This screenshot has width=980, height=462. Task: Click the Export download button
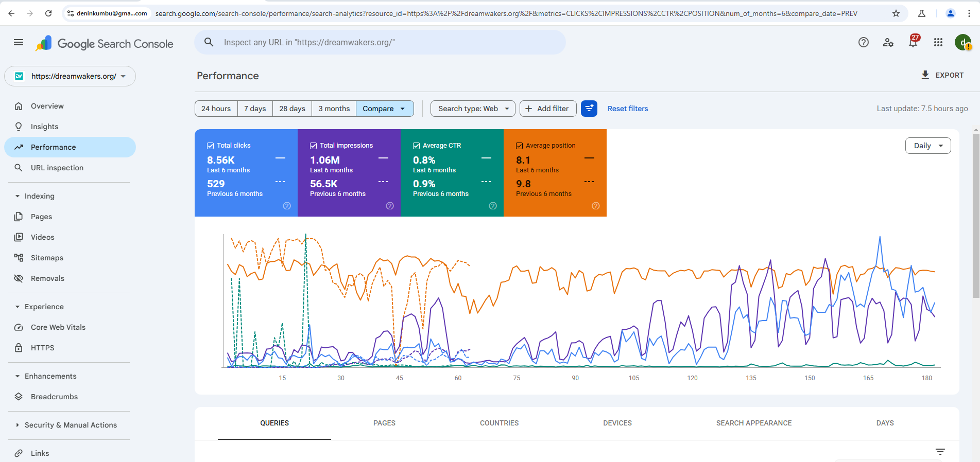tap(942, 75)
